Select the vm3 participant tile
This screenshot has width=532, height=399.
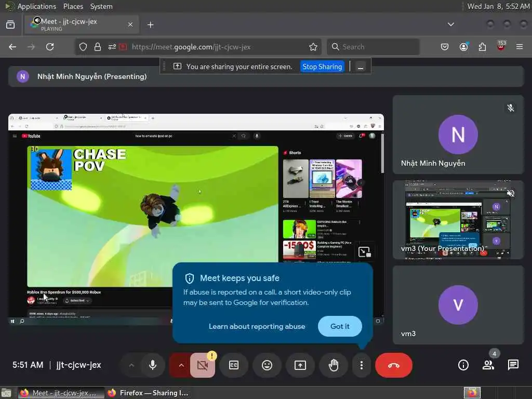click(x=458, y=305)
